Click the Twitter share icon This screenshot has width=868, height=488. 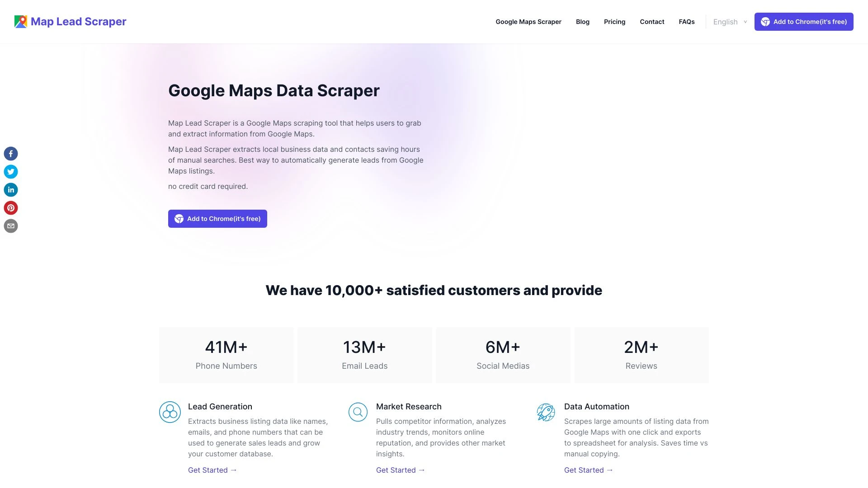point(11,172)
